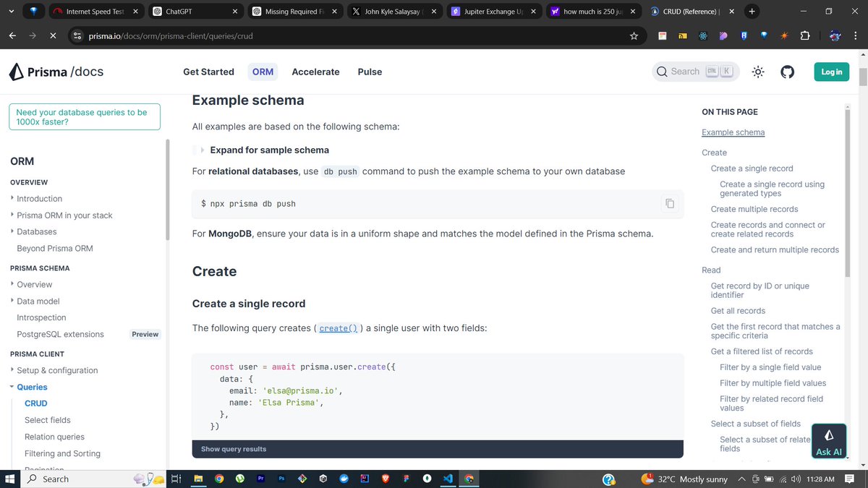The image size is (868, 488).
Task: Collapse the Queries sidebar section
Action: pos(12,387)
